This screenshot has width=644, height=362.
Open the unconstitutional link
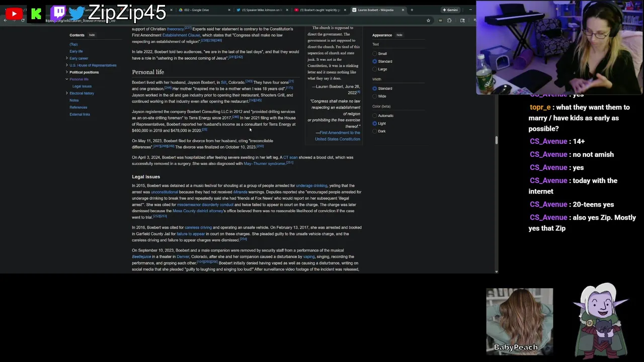(x=165, y=192)
